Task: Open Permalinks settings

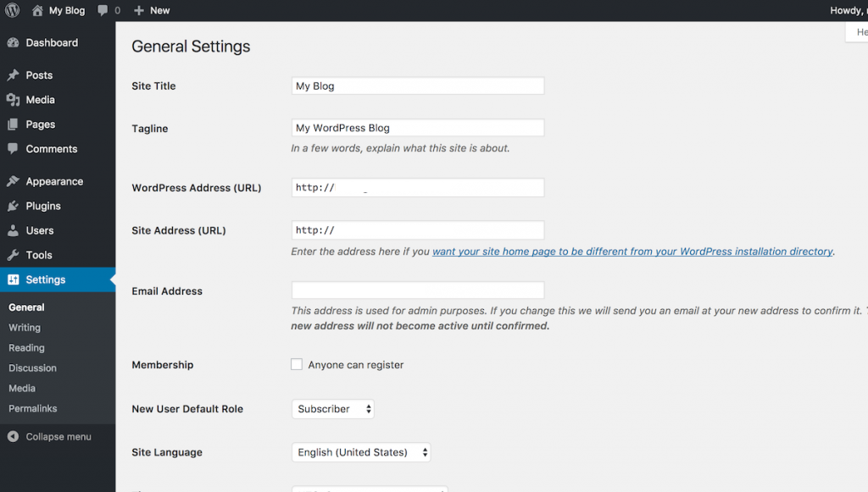Action: point(33,408)
